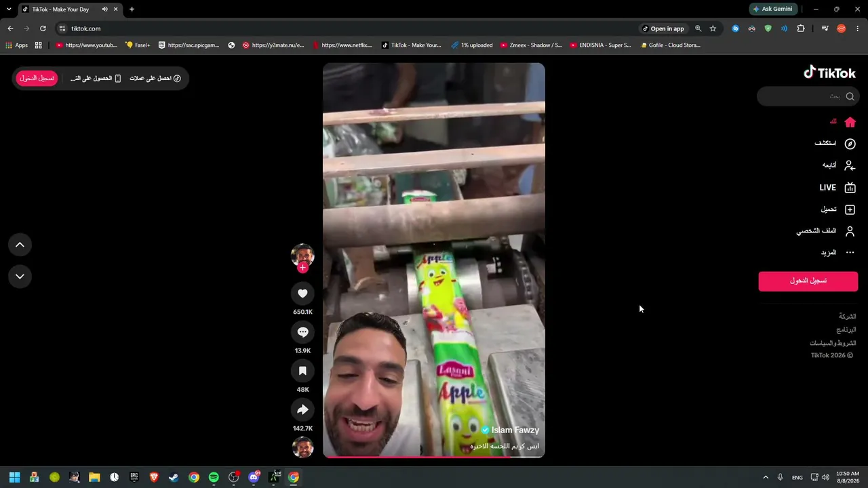Click the small login pill in the top-left bar
This screenshot has width=868, height=488.
(37, 79)
